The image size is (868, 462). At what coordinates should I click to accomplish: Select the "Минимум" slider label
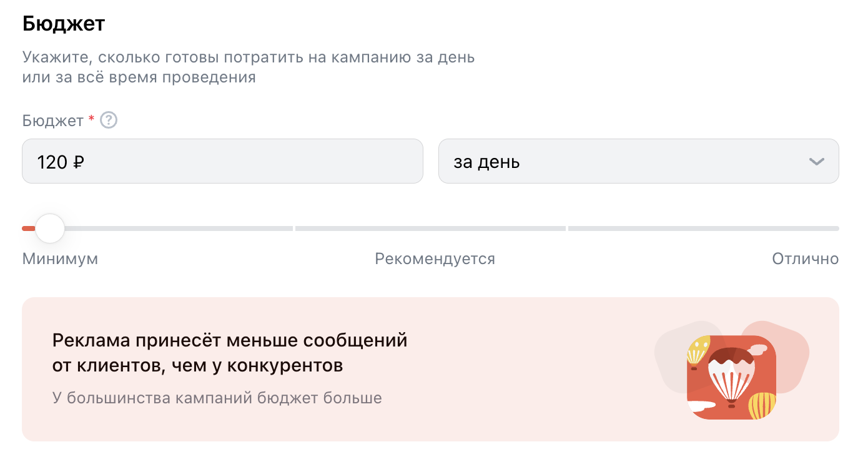pos(60,259)
